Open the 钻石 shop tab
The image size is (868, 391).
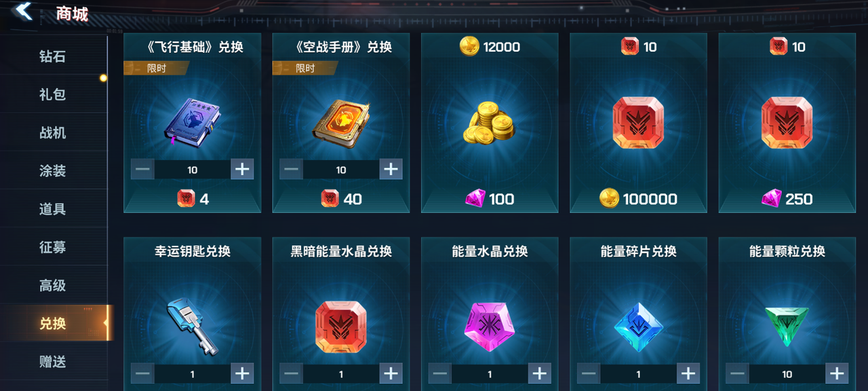53,56
